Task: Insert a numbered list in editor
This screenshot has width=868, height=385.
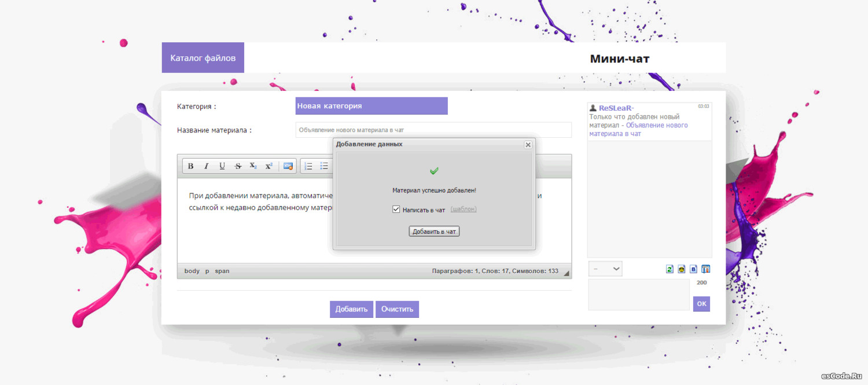Action: click(x=308, y=166)
